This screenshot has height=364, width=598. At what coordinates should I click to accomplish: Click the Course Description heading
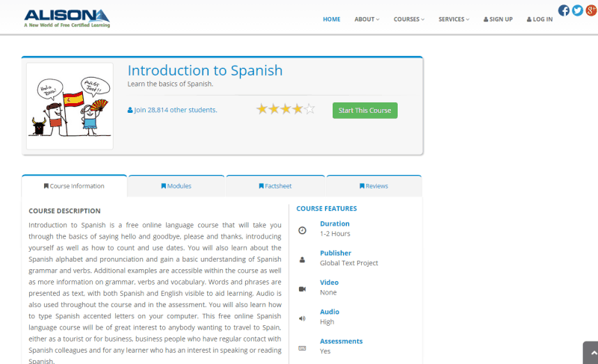tap(64, 211)
